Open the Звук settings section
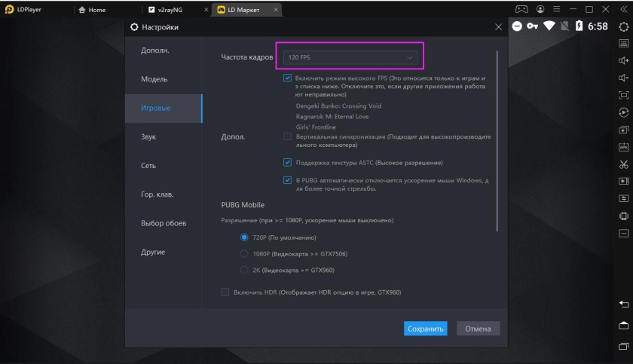The height and width of the screenshot is (364, 633). (x=164, y=137)
